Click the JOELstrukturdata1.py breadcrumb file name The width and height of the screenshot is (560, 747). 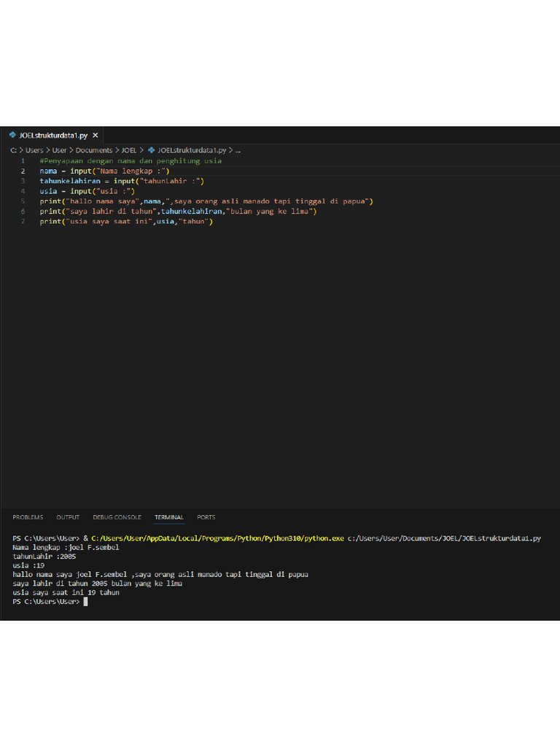[x=192, y=150]
